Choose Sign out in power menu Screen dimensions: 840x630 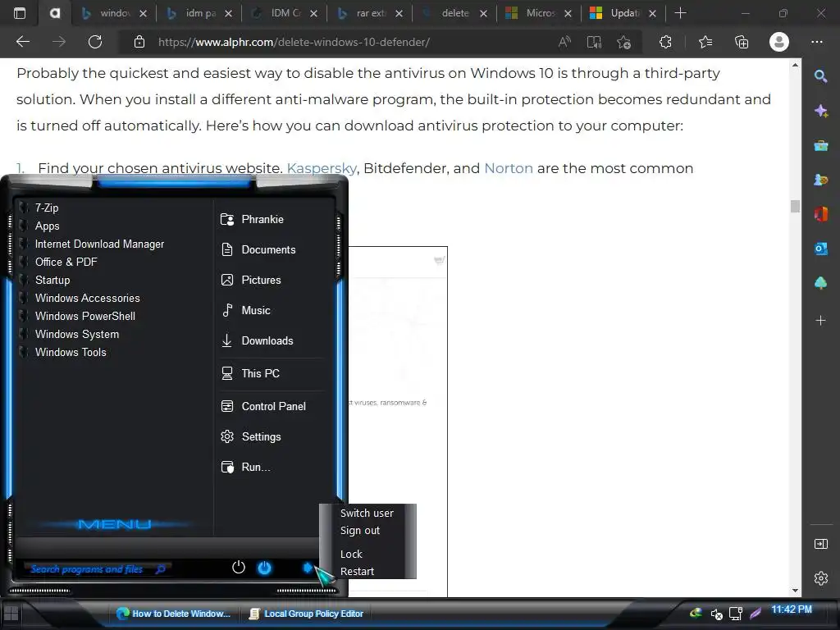point(360,531)
